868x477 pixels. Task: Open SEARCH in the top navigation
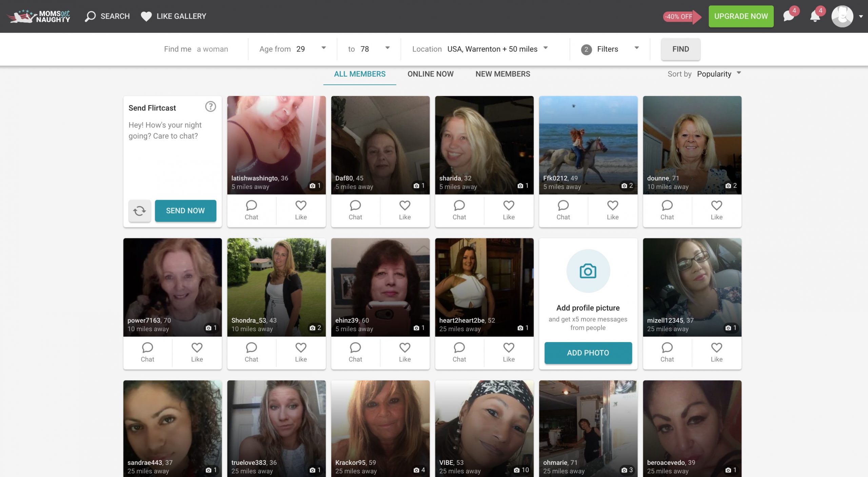point(107,16)
